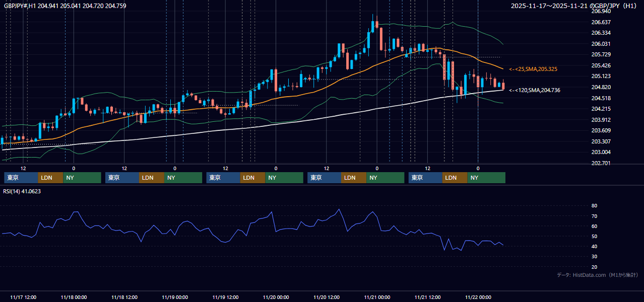Select the 11/19 12:00 time axis label
Image resolution: width=644 pixels, height=302 pixels.
pyautogui.click(x=226, y=297)
